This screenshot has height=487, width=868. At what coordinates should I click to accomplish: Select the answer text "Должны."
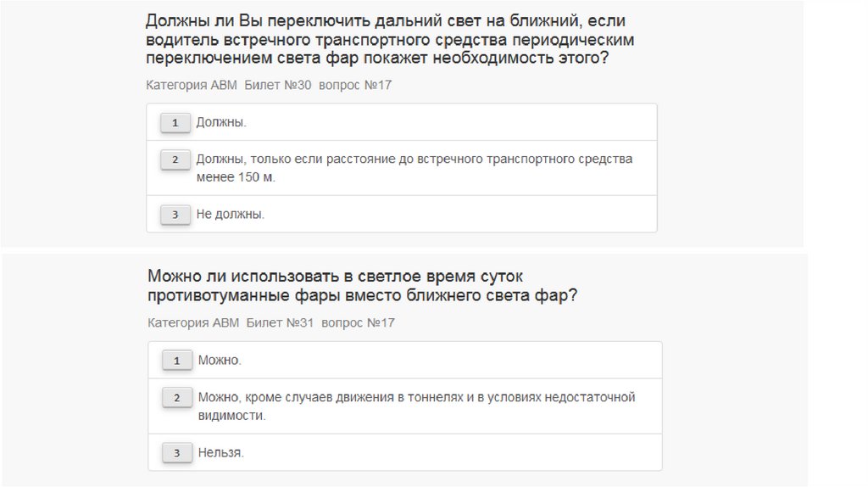[221, 123]
